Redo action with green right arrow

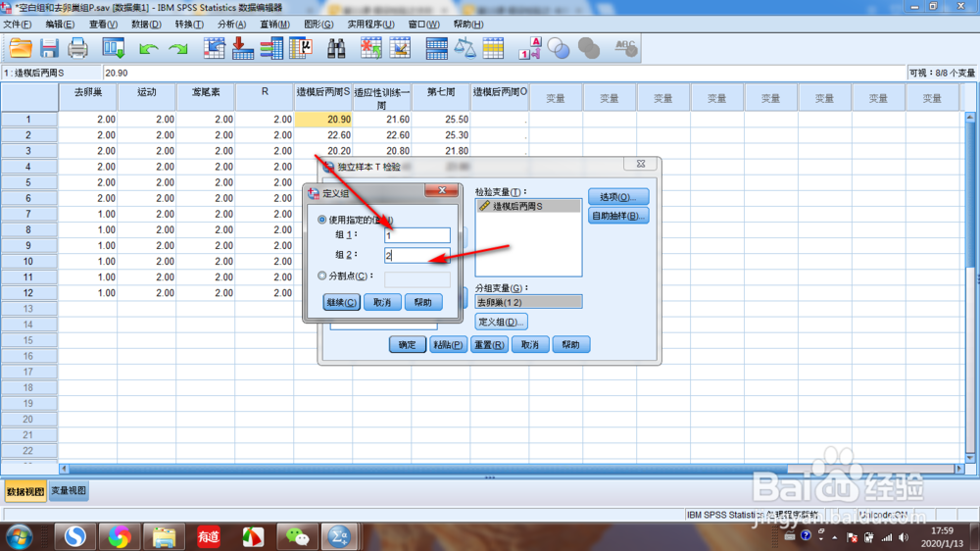[178, 49]
